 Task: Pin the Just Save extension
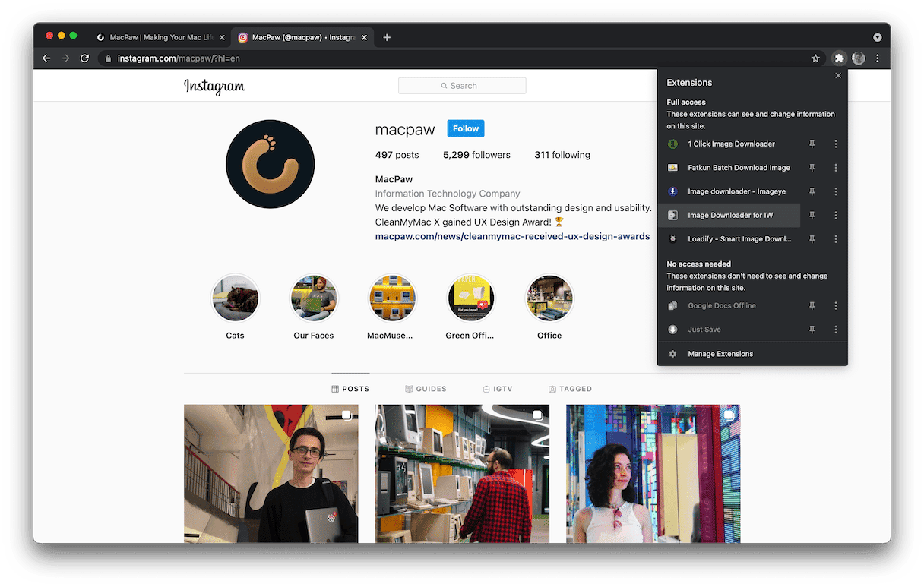812,330
